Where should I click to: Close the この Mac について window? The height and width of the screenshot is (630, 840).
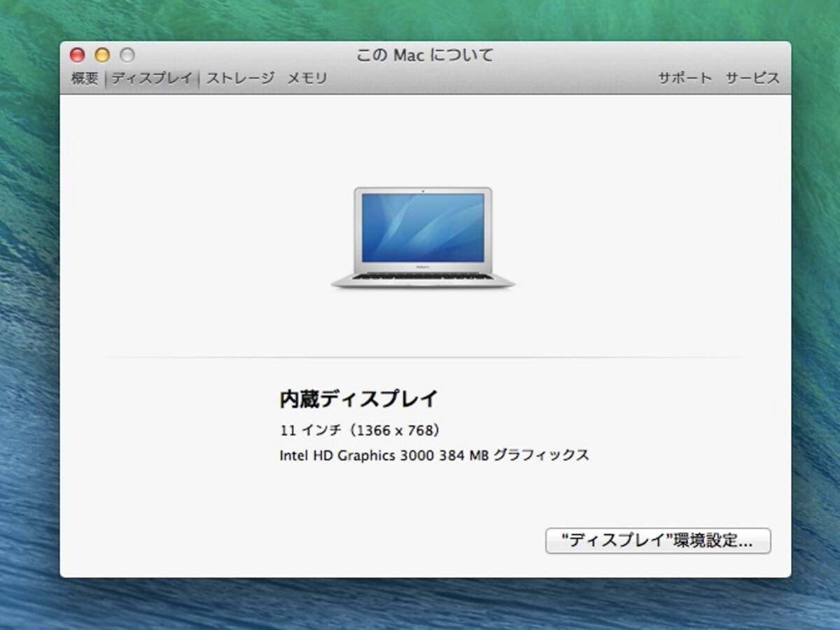pyautogui.click(x=78, y=55)
